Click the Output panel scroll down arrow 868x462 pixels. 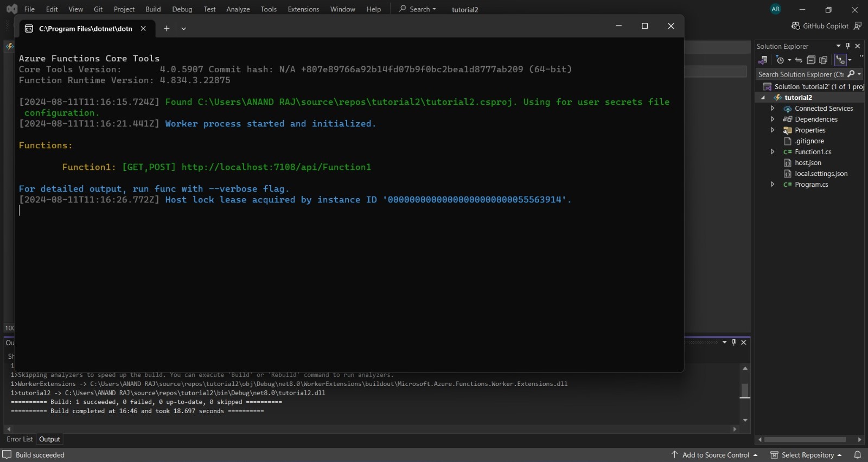coord(745,420)
